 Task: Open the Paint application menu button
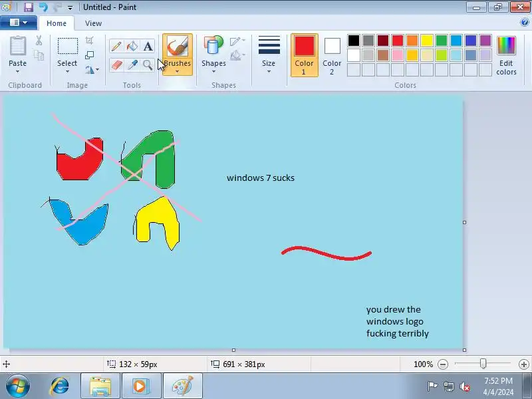(x=19, y=23)
